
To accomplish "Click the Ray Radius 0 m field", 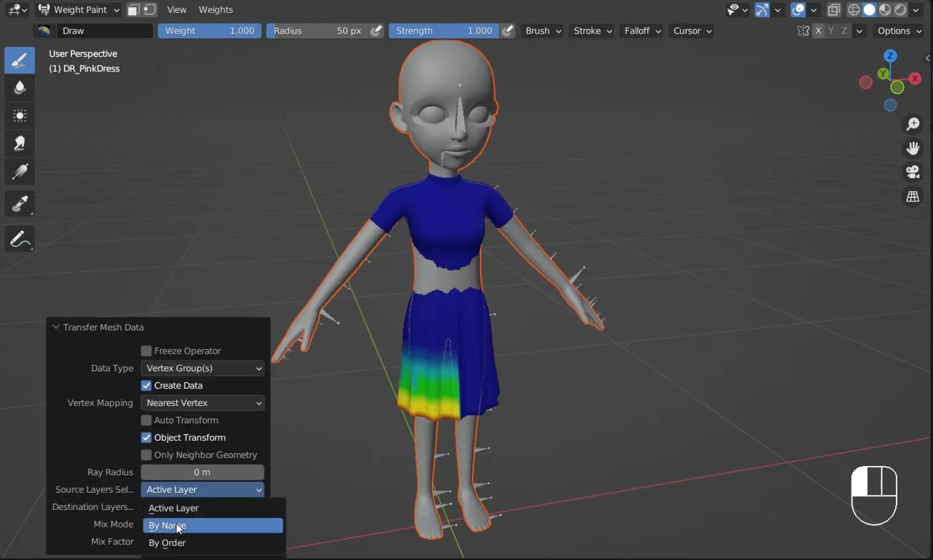I will coord(203,472).
